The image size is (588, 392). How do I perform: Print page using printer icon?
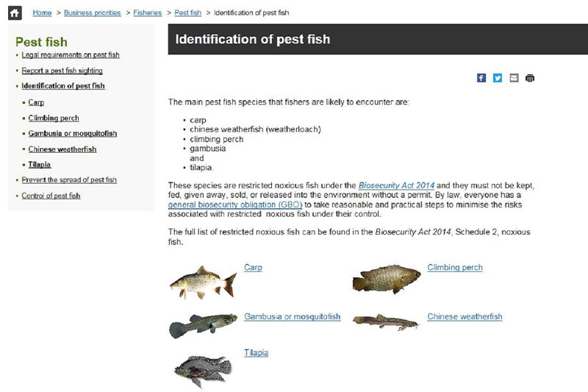pos(530,78)
